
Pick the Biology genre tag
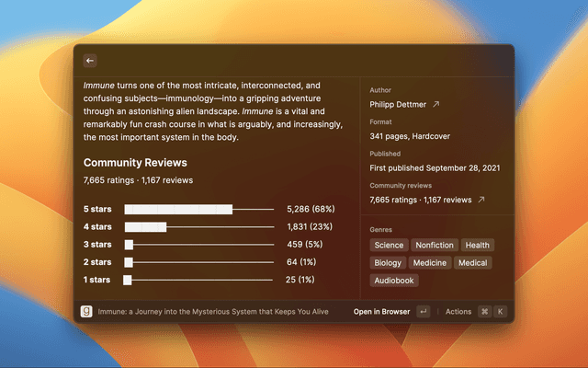coord(388,263)
